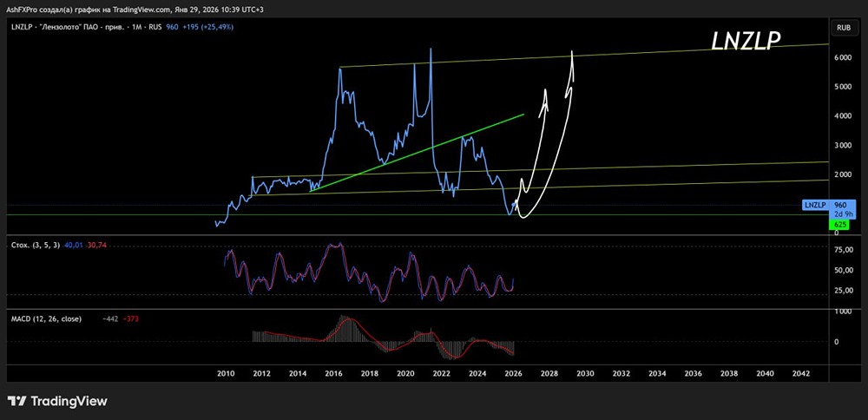Click the MACD (12, 26, close) indicator label
This screenshot has width=868, height=420.
(46, 318)
